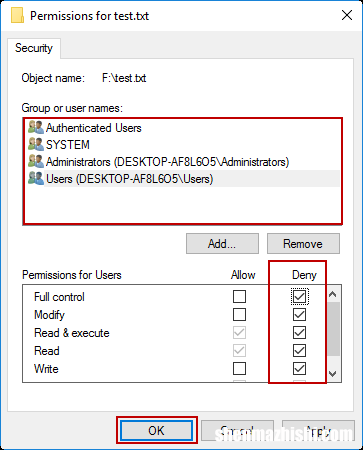Select Administrators (DESKTOP-AF8L6O5\Administrators)
This screenshot has height=450, width=363.
183,162
